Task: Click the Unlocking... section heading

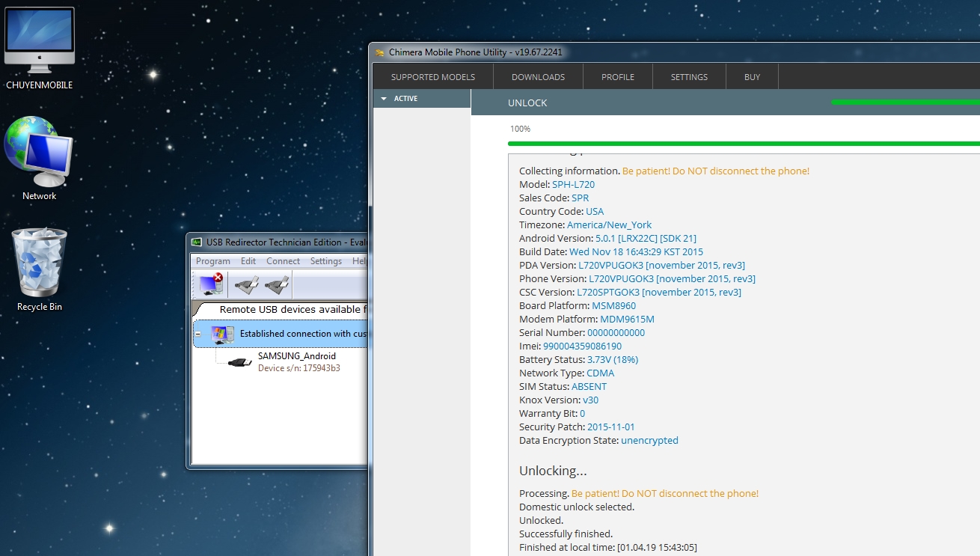Action: tap(553, 471)
